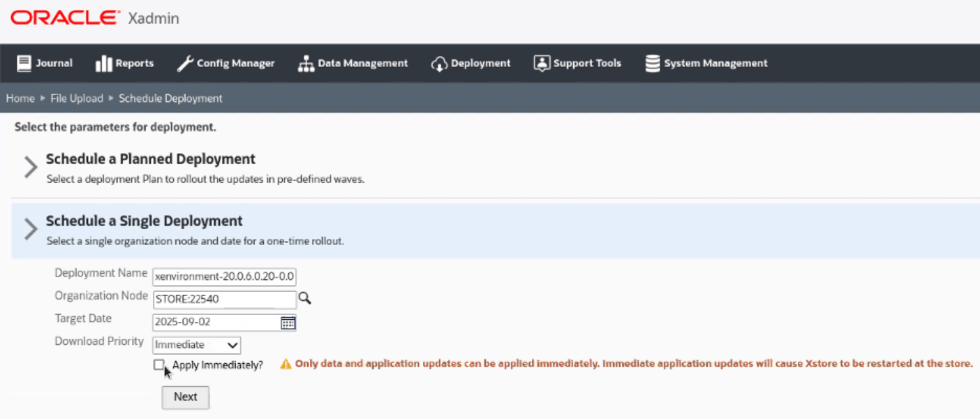Screen dimensions: 980x419
Task: Click the 'Organization Node' label
Action: (102, 296)
